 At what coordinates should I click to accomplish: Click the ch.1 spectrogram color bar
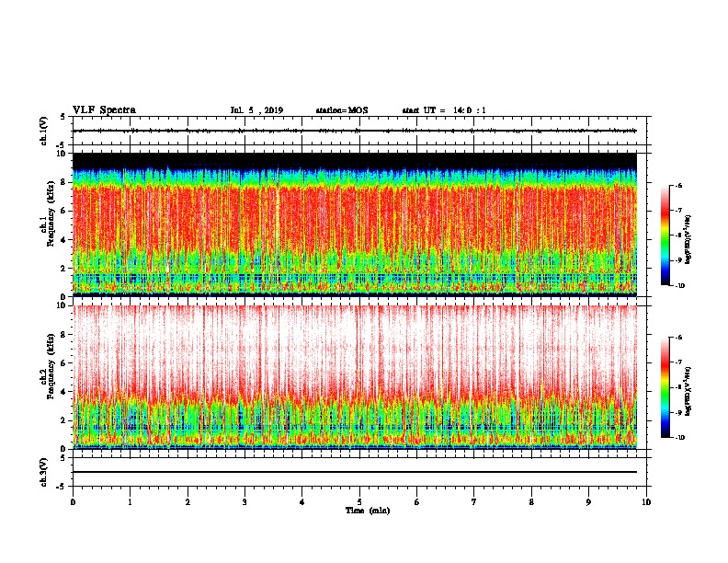point(665,236)
